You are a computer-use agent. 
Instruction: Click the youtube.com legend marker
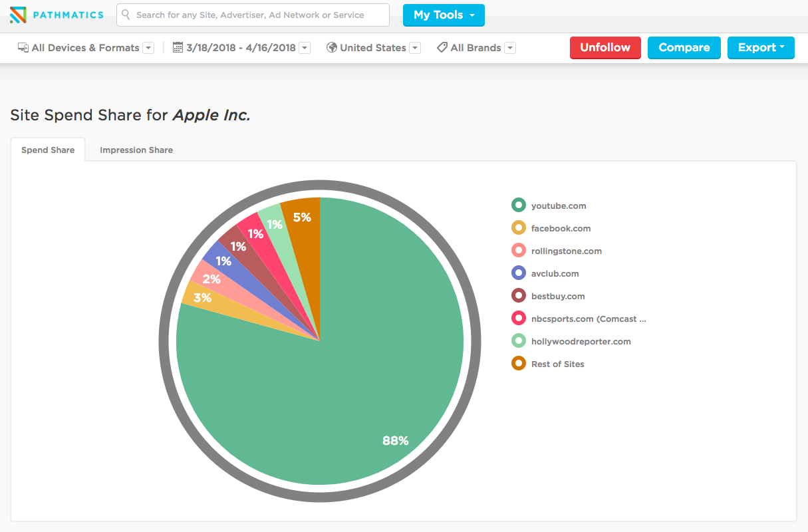click(518, 205)
